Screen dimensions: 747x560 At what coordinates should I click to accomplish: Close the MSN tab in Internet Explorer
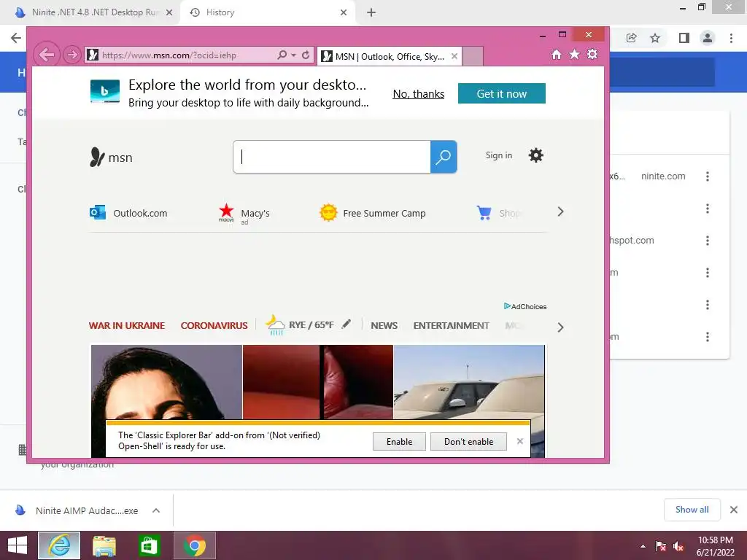454,56
